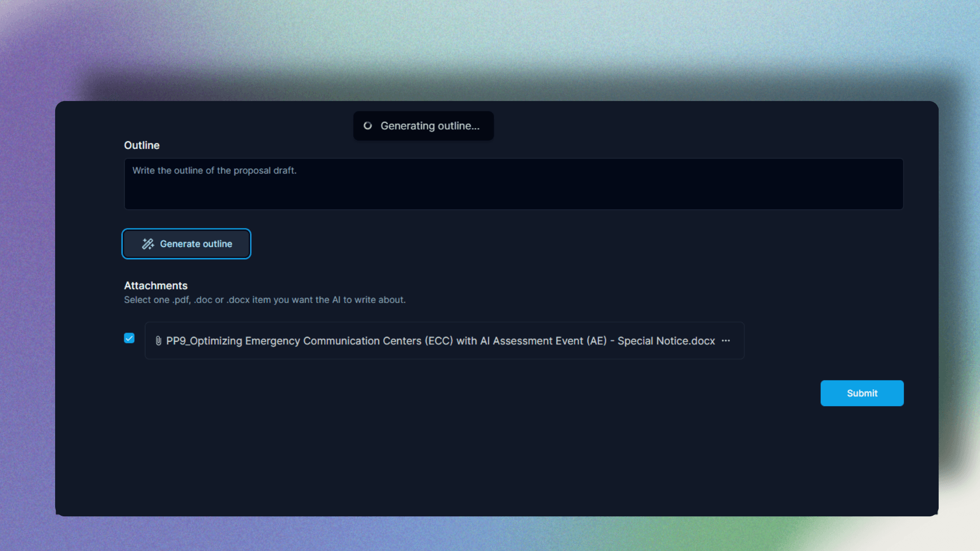Image resolution: width=980 pixels, height=551 pixels.
Task: Open the three-dot menu for the attachment
Action: click(726, 341)
